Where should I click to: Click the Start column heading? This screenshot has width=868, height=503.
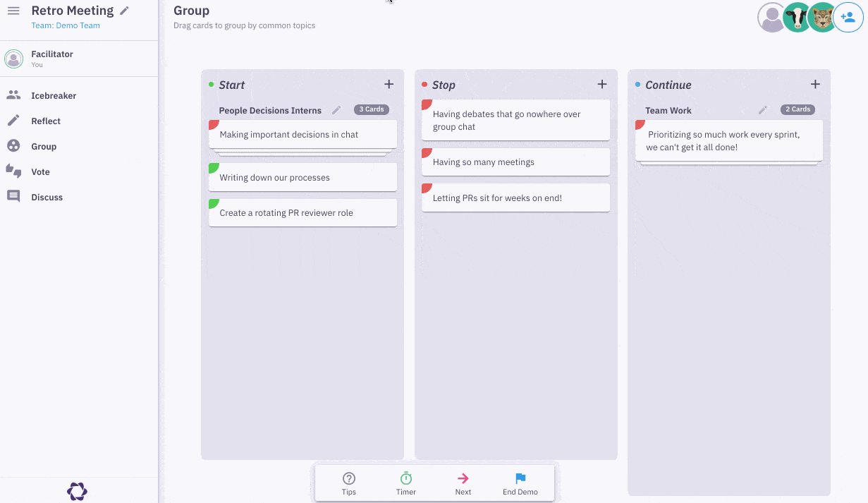point(232,85)
